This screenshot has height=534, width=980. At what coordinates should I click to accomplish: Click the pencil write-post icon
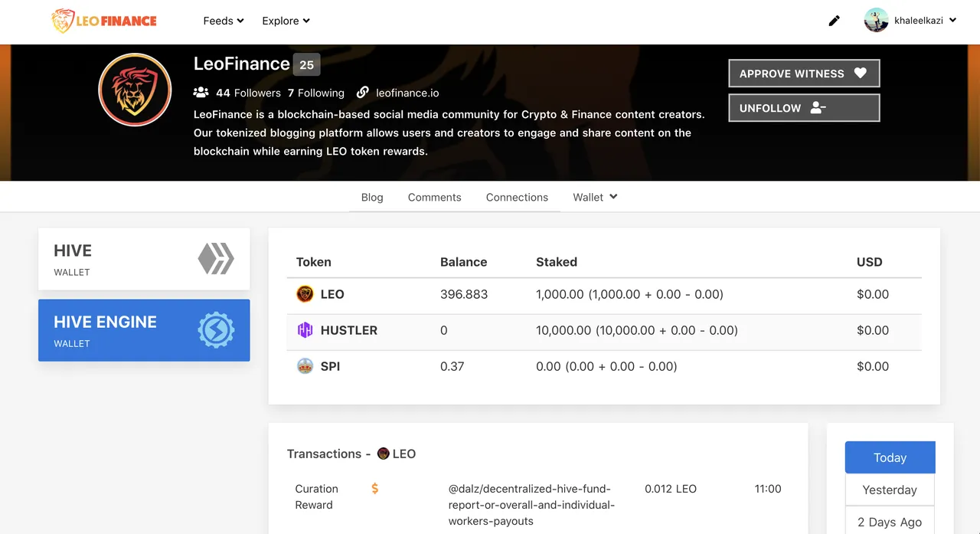tap(835, 21)
